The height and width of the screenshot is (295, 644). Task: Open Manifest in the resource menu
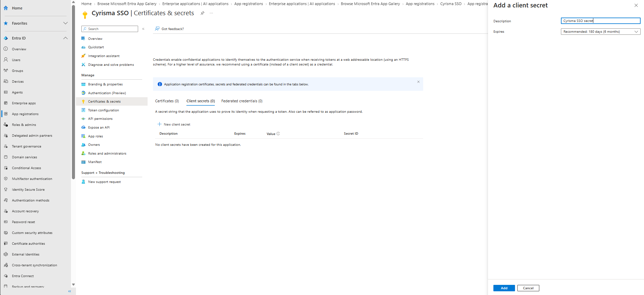pos(95,162)
